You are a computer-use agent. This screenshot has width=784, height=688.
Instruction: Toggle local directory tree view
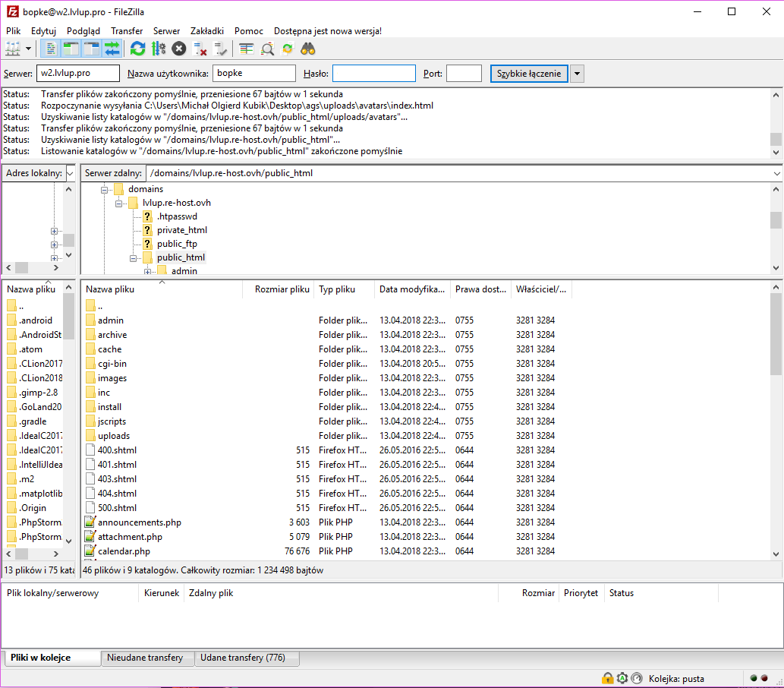[71, 49]
